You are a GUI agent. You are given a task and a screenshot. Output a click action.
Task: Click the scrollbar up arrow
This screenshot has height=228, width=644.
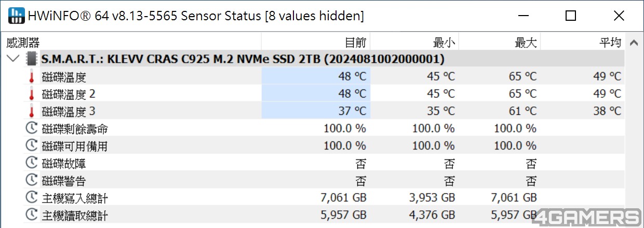pyautogui.click(x=634, y=43)
